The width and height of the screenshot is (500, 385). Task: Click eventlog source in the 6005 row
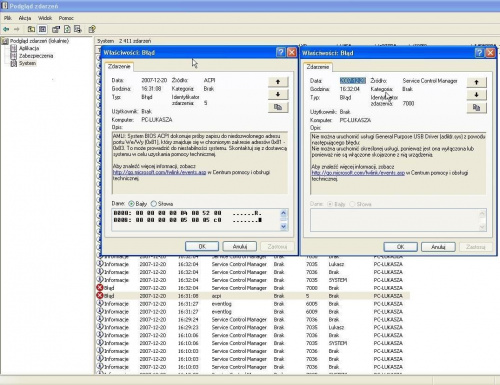pyautogui.click(x=221, y=304)
